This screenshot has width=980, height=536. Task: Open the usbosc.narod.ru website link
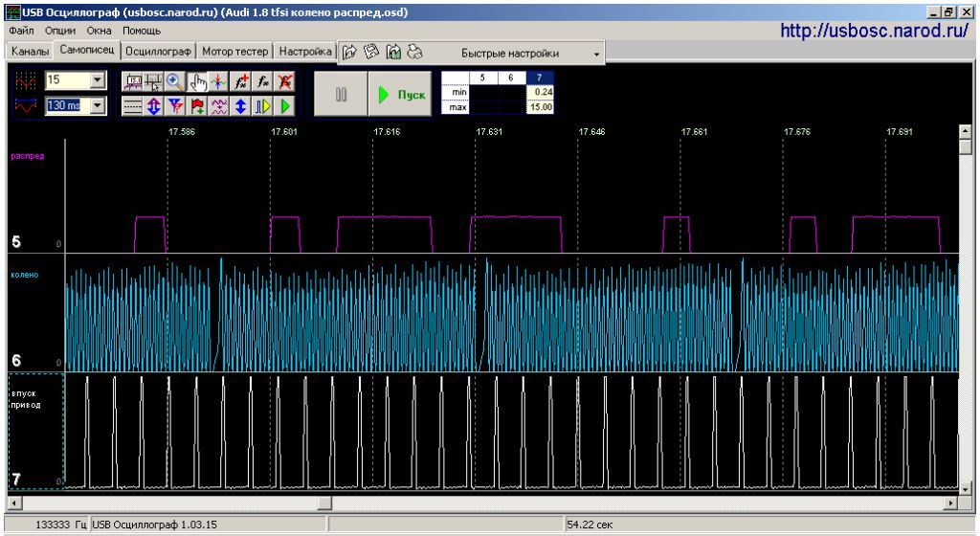point(875,32)
